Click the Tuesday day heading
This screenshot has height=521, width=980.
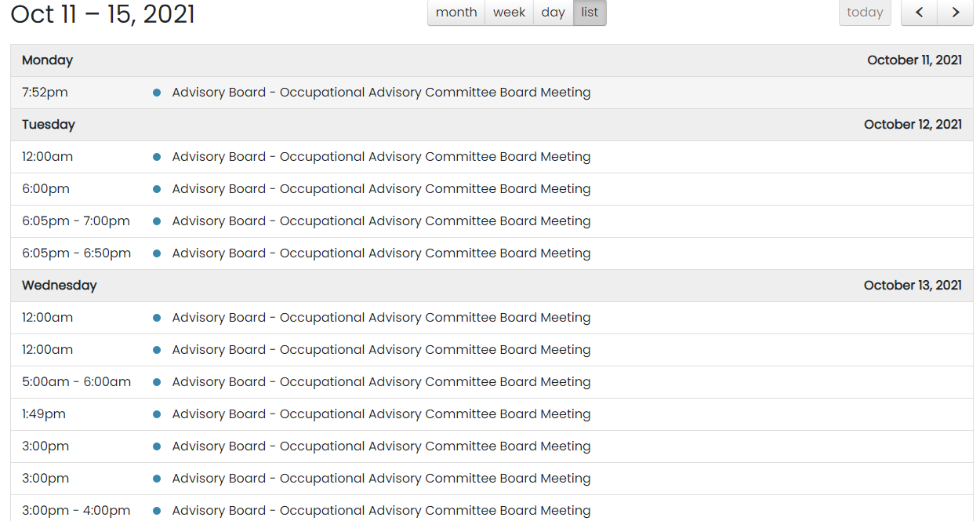[x=49, y=125]
